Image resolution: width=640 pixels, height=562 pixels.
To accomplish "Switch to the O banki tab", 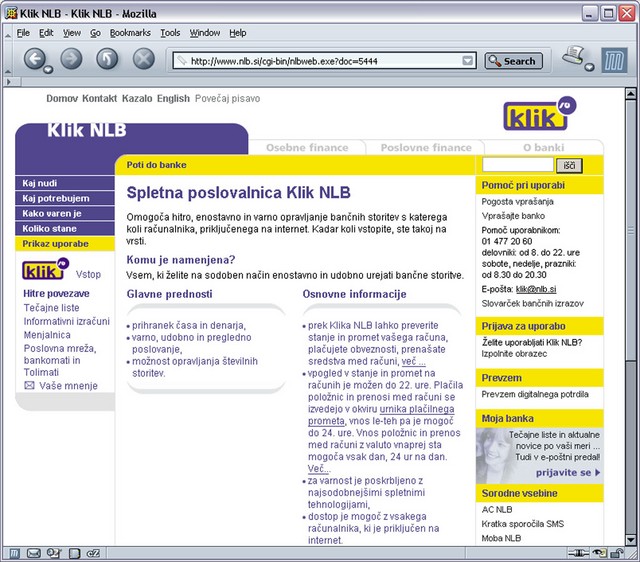I will (544, 147).
